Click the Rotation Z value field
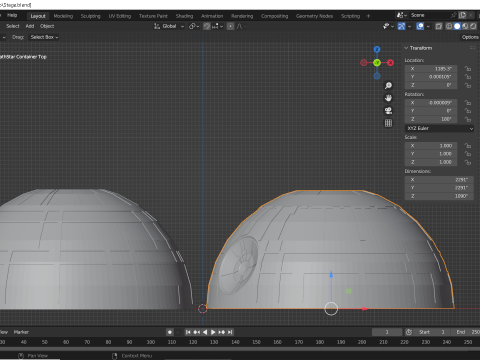 point(431,119)
